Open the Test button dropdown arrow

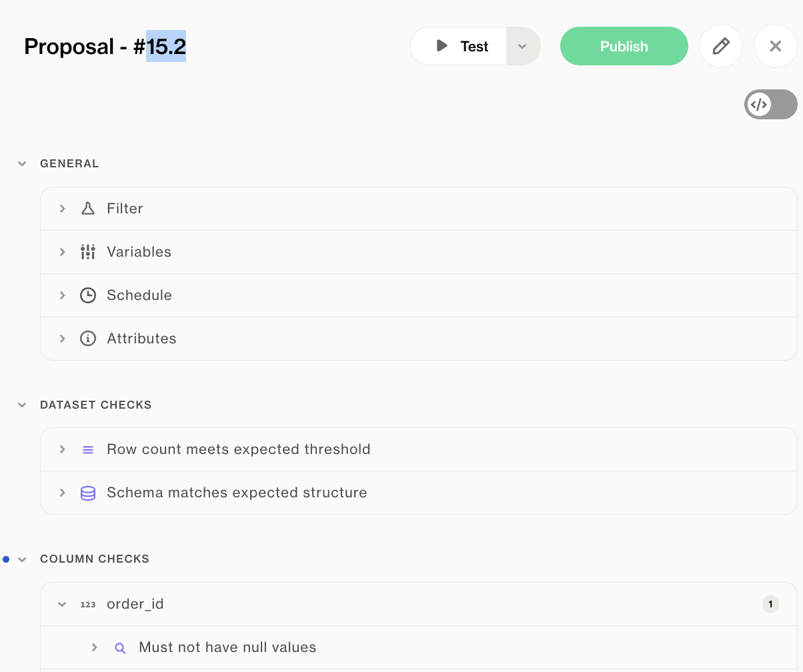pos(523,46)
